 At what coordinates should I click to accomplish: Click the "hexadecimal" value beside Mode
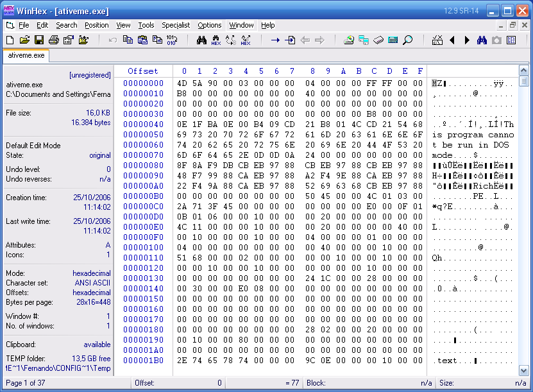[x=92, y=273]
